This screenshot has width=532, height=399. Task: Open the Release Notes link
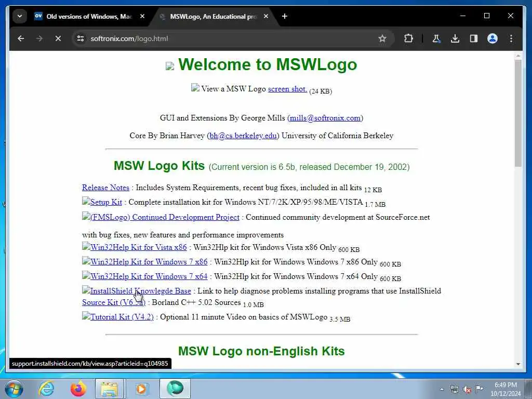[x=105, y=188]
